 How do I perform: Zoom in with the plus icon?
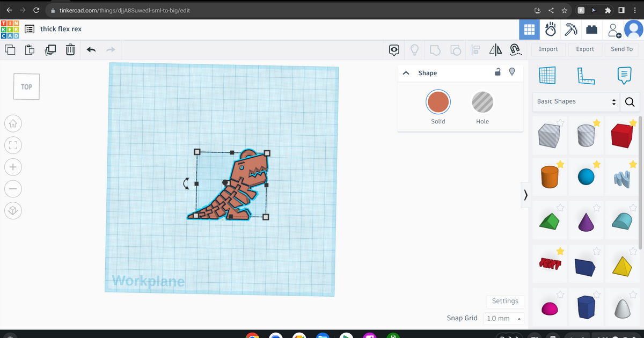pos(13,167)
